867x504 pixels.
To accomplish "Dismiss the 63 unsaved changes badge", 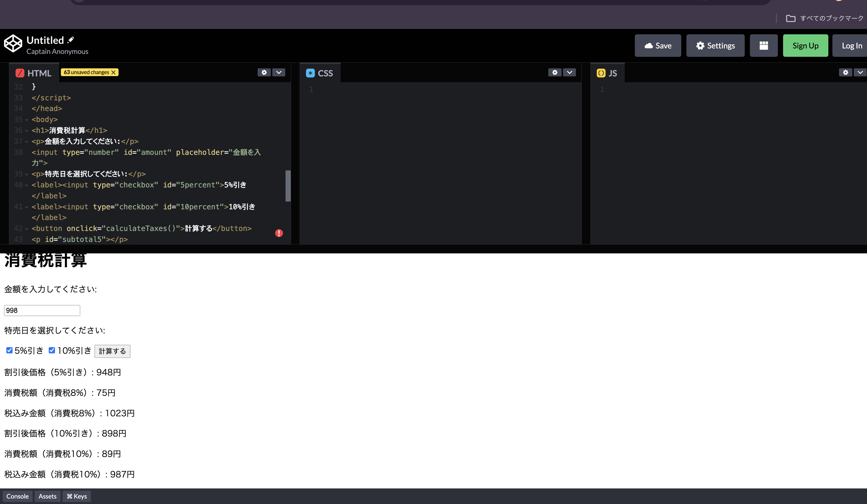I will [114, 72].
